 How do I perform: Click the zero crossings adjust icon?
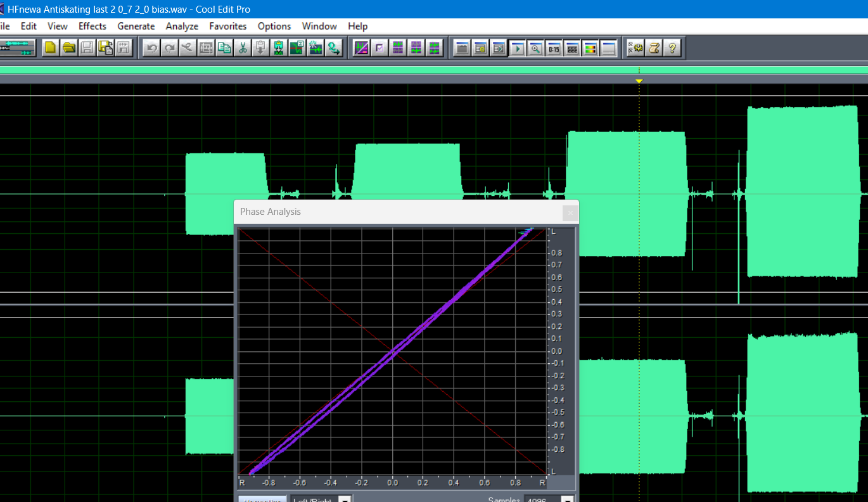pos(298,48)
